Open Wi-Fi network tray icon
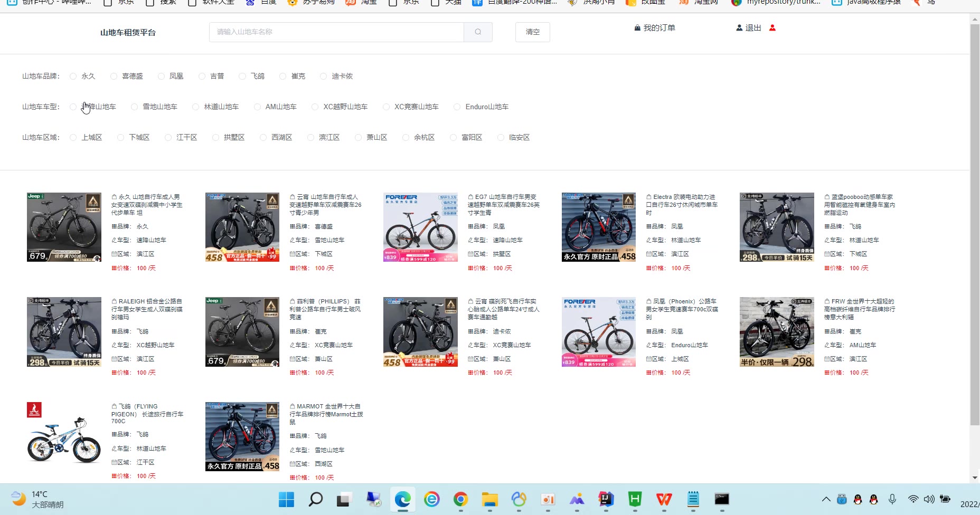Viewport: 980px width, 515px height. point(913,499)
